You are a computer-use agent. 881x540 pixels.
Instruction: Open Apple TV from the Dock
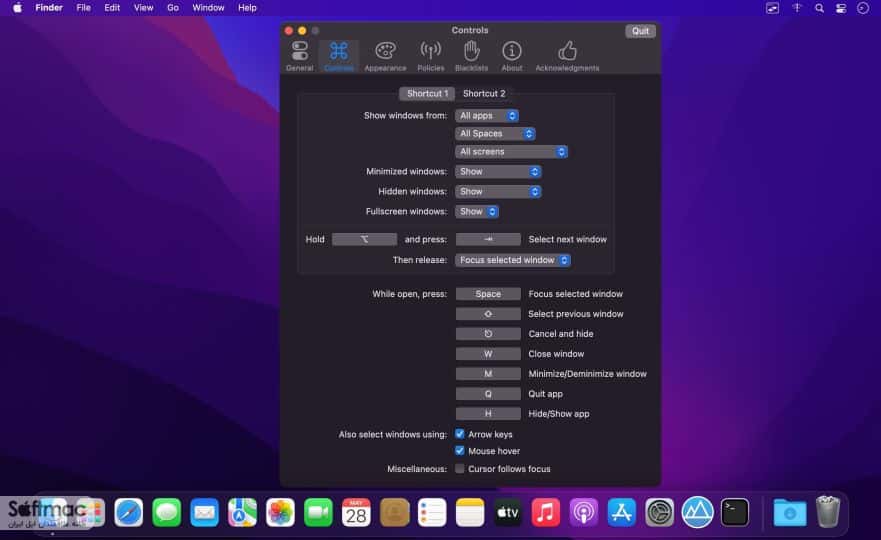507,512
